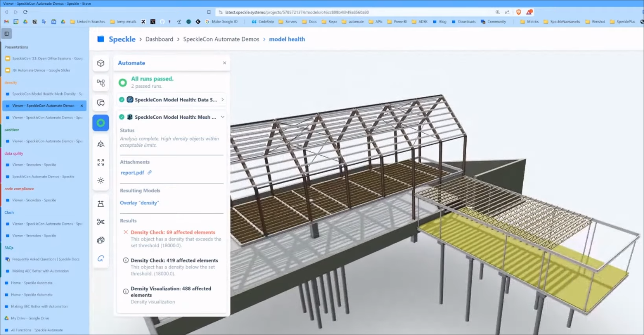Toggle the green Automate circle icon
The width and height of the screenshot is (644, 335).
pyautogui.click(x=101, y=123)
